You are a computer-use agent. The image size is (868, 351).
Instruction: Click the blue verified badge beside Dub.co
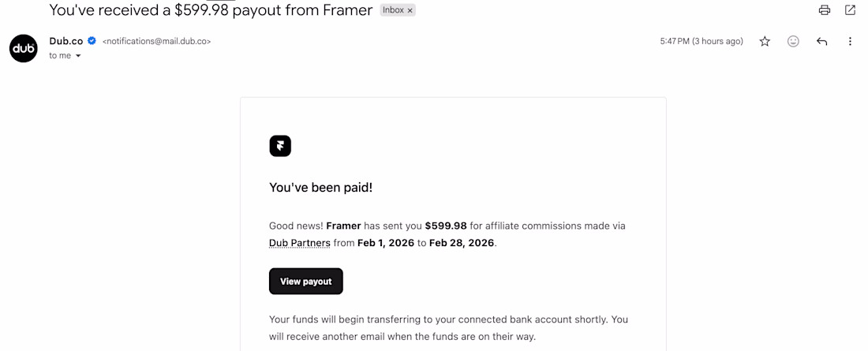click(x=92, y=41)
